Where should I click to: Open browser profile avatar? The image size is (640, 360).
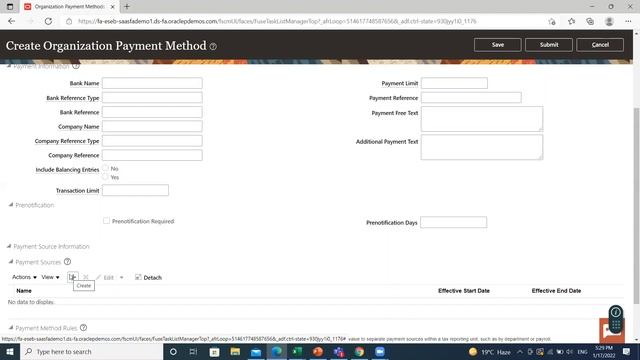609,21
